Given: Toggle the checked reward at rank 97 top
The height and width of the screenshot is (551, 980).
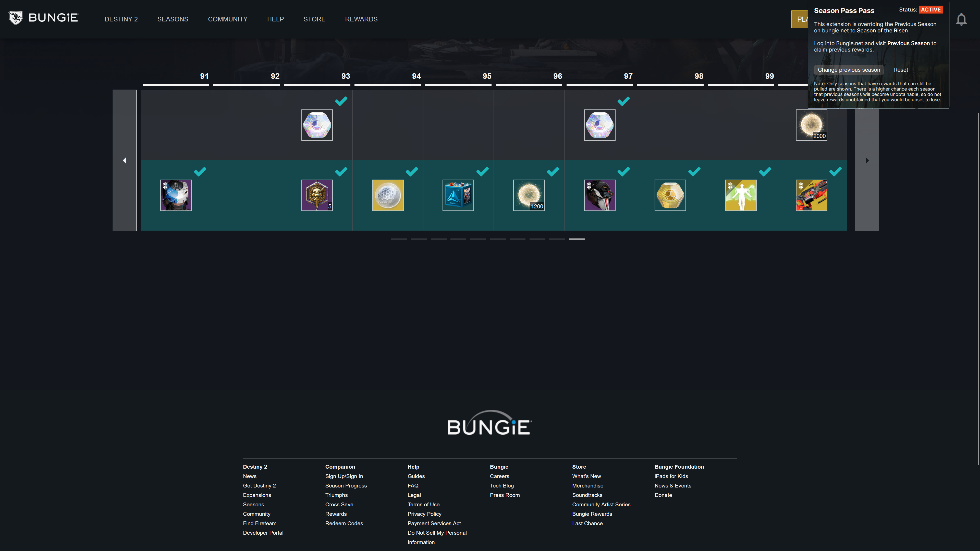Looking at the screenshot, I should (x=599, y=124).
